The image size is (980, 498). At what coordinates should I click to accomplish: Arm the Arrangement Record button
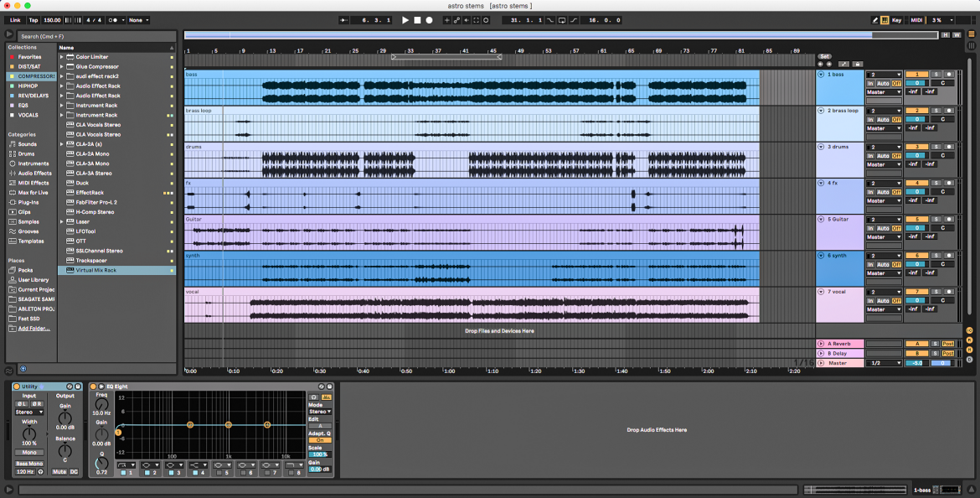coord(429,20)
